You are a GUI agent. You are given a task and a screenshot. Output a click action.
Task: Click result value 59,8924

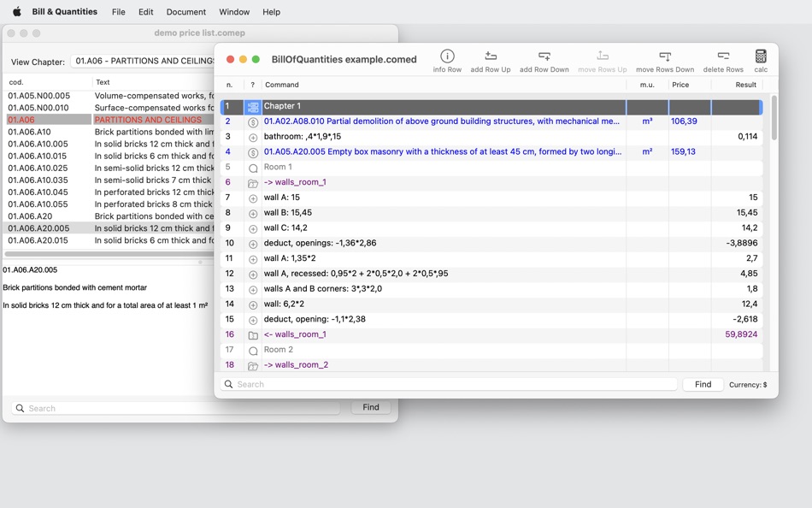(x=741, y=334)
